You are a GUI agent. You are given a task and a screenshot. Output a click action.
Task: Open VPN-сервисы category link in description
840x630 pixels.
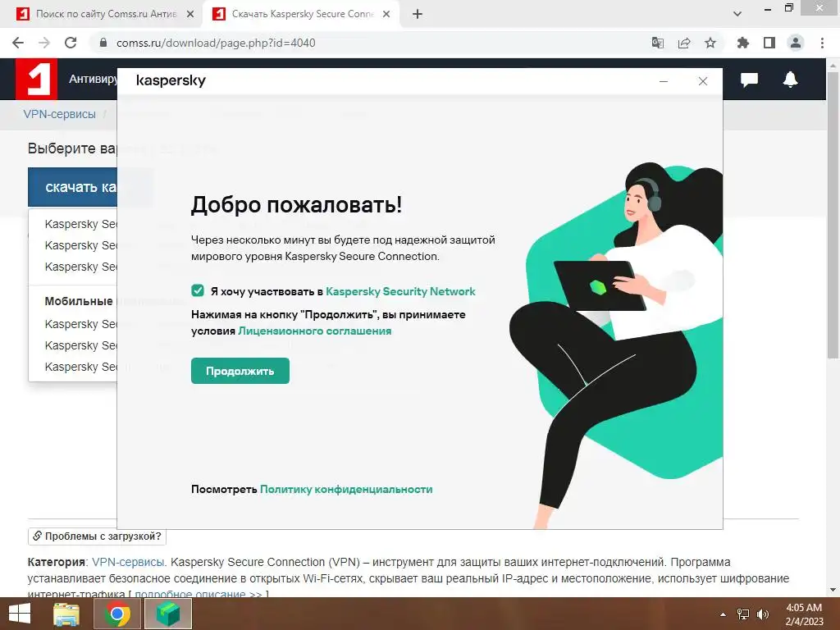pos(128,562)
